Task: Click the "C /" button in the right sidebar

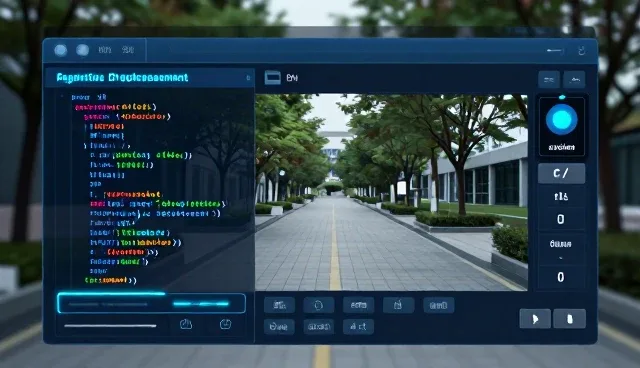Action: 561,173
